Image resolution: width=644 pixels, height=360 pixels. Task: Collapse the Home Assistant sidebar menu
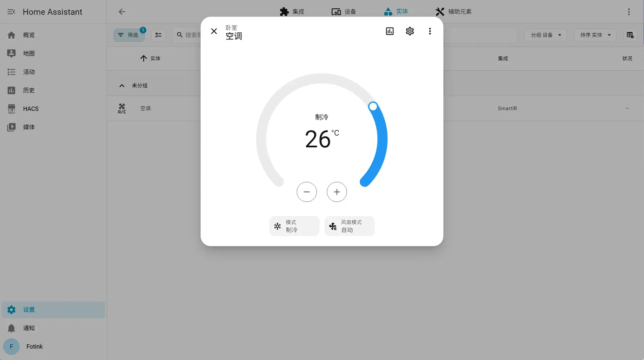11,12
